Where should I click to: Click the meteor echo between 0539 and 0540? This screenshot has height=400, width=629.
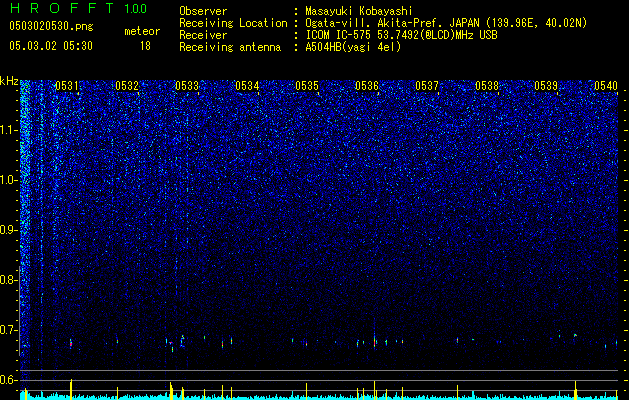[x=575, y=335]
